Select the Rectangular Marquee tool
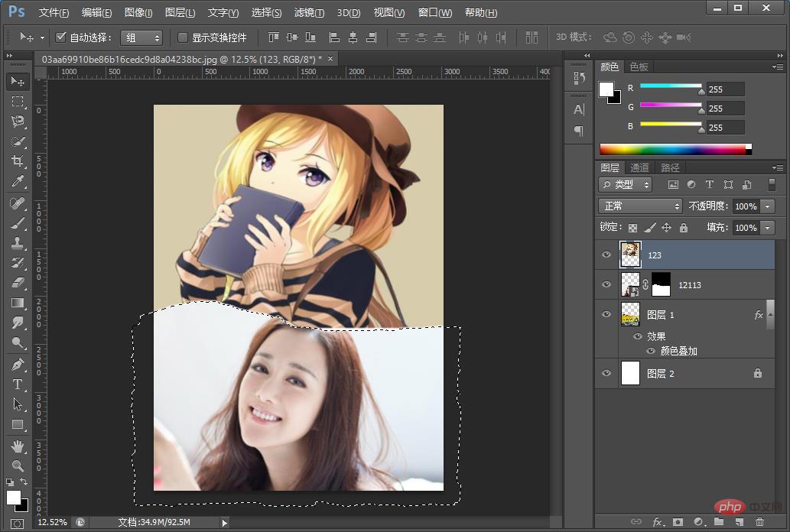790x532 pixels. click(x=17, y=102)
